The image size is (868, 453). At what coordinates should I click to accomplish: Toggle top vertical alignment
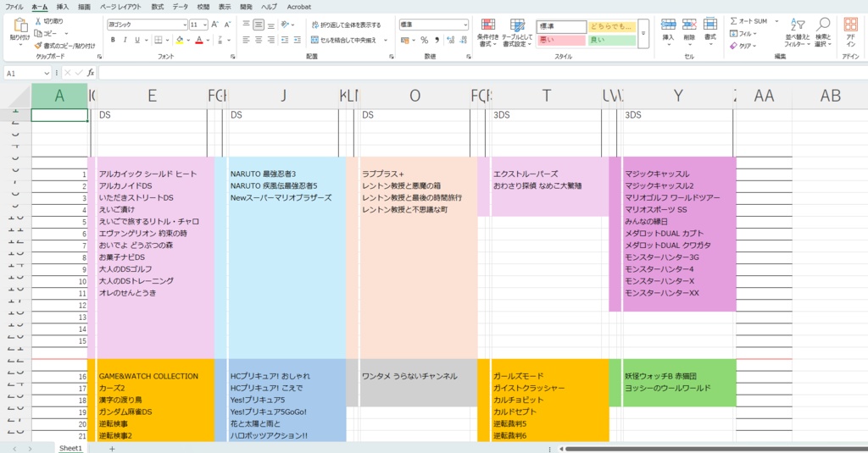pyautogui.click(x=247, y=25)
